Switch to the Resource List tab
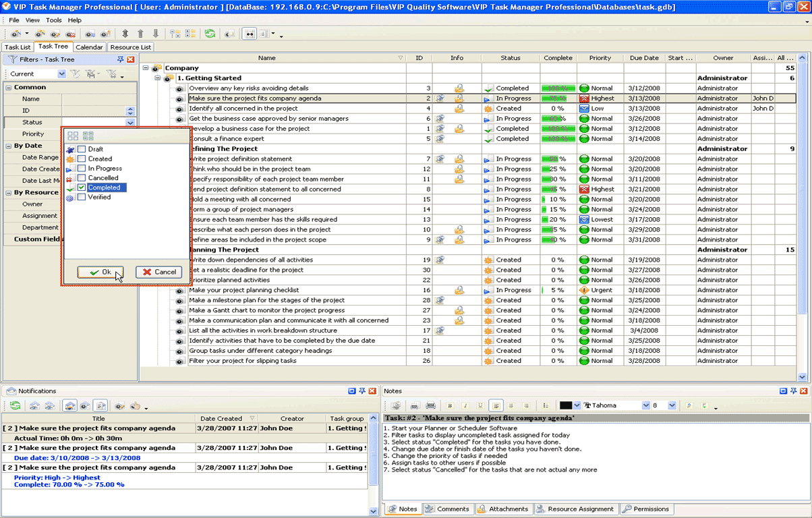This screenshot has height=518, width=812. (x=130, y=47)
